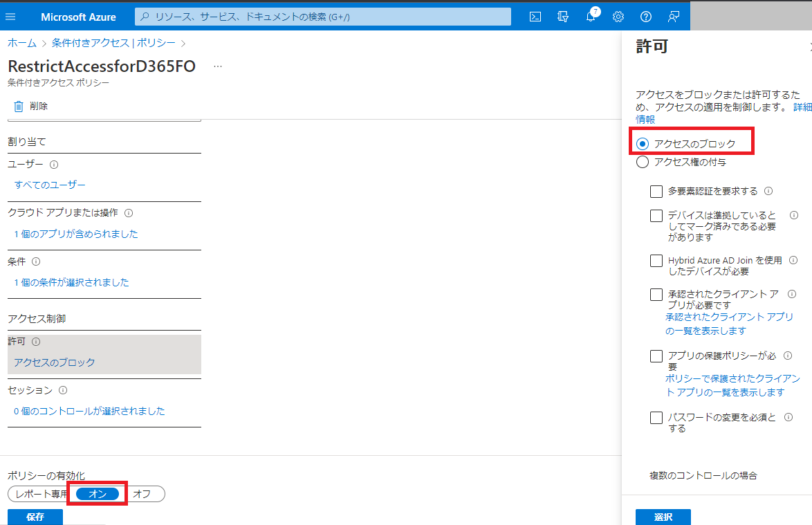Check アプリの保護ポリシーが必要
The width and height of the screenshot is (812, 525).
click(x=656, y=356)
